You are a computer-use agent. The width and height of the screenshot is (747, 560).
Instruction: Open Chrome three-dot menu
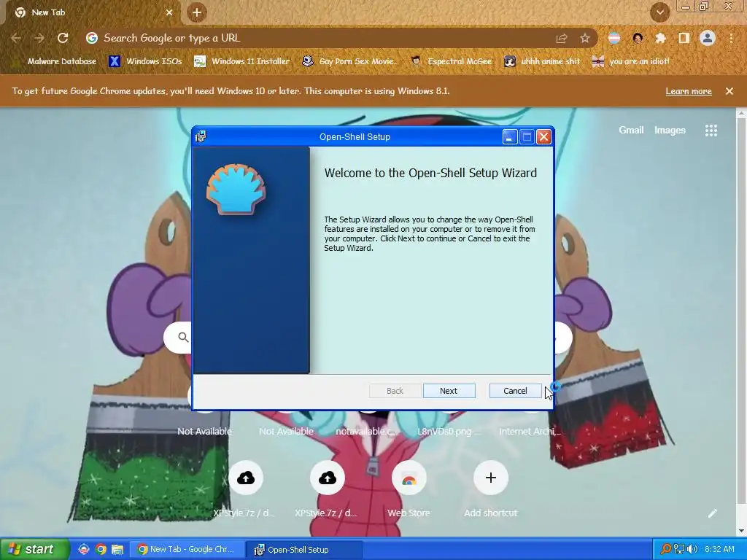[731, 38]
